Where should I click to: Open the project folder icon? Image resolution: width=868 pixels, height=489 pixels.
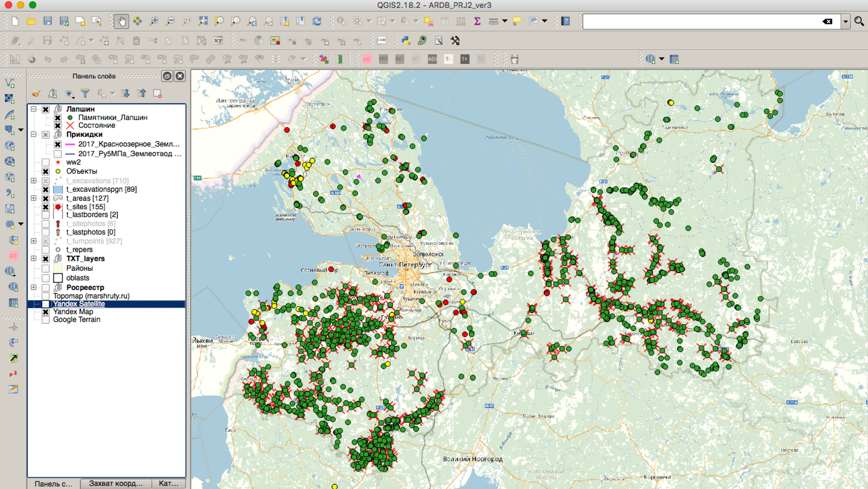click(x=31, y=21)
